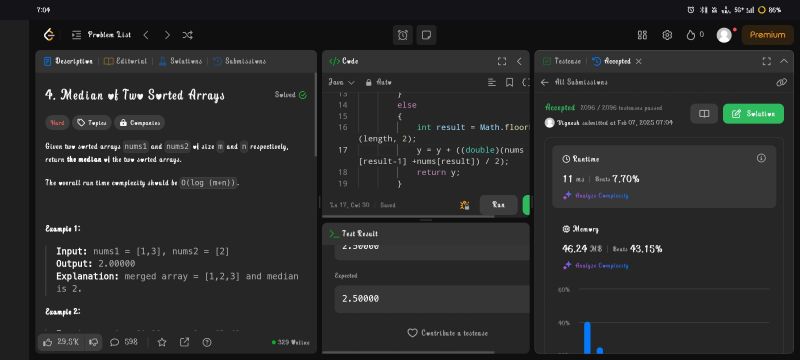This screenshot has height=360, width=800.
Task: Open the 598 comments
Action: coord(124,342)
